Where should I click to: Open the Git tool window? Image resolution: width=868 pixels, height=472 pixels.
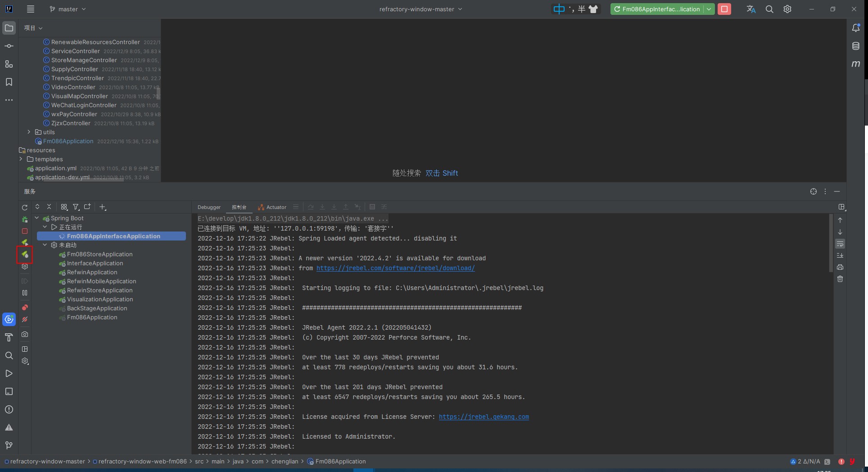pos(9,445)
